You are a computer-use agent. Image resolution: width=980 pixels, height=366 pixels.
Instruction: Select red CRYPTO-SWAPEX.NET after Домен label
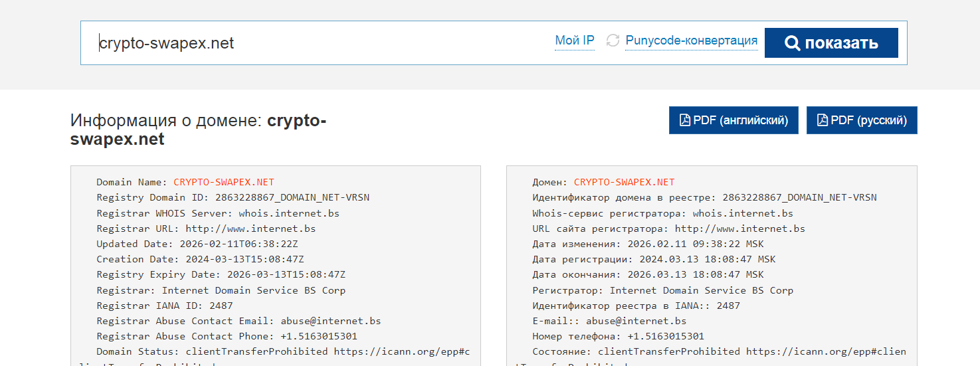click(x=624, y=182)
